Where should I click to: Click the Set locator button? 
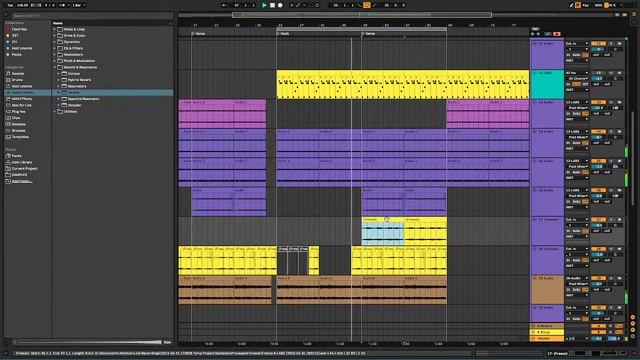point(535,29)
